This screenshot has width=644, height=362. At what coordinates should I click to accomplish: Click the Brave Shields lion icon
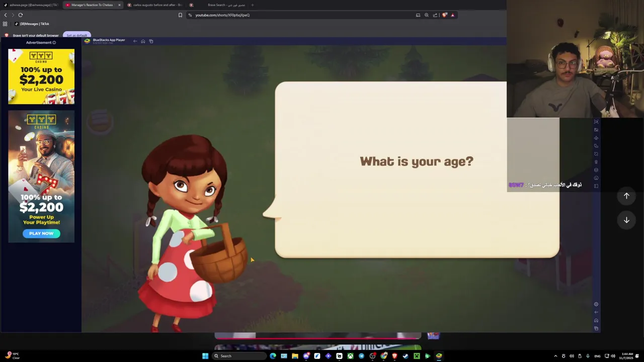pos(444,15)
